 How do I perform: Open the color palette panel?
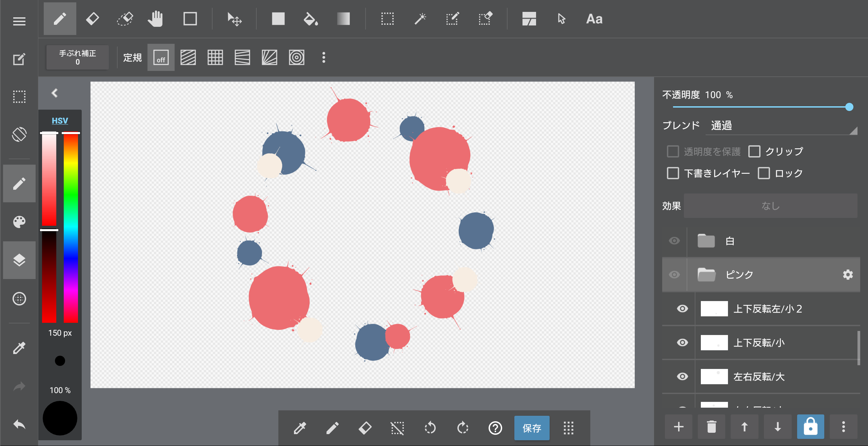tap(19, 222)
